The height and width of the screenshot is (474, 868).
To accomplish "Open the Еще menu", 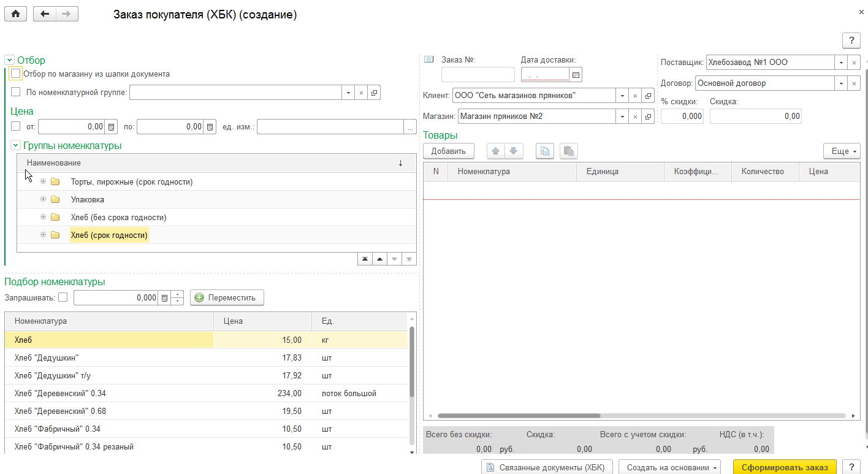I will [842, 151].
